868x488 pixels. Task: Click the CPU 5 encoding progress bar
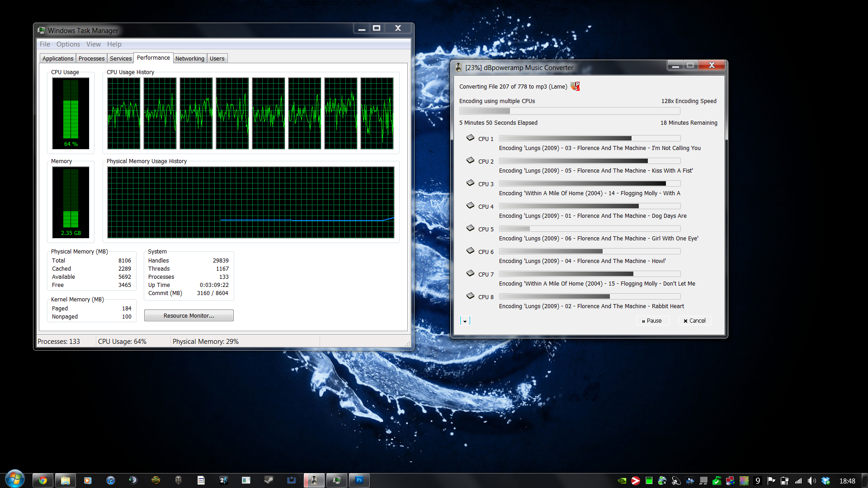point(590,229)
